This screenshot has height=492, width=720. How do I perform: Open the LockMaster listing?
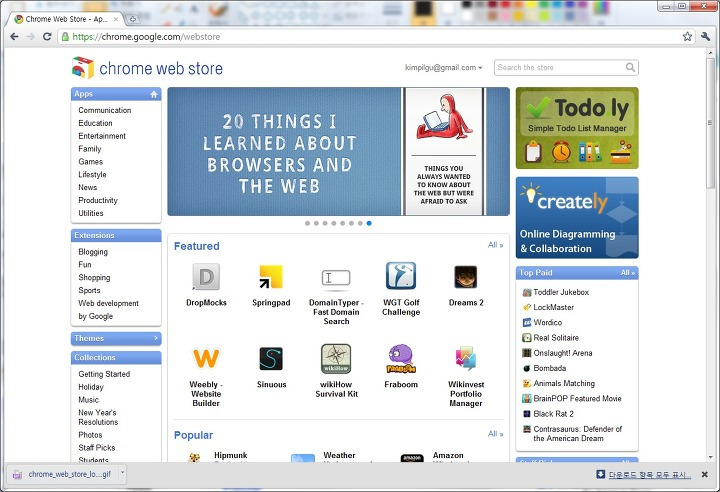553,307
